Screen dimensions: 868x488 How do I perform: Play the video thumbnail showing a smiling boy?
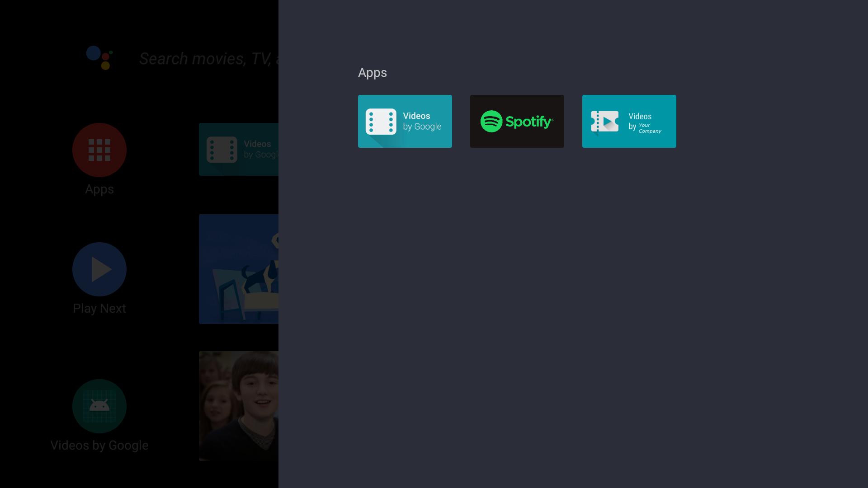click(239, 406)
